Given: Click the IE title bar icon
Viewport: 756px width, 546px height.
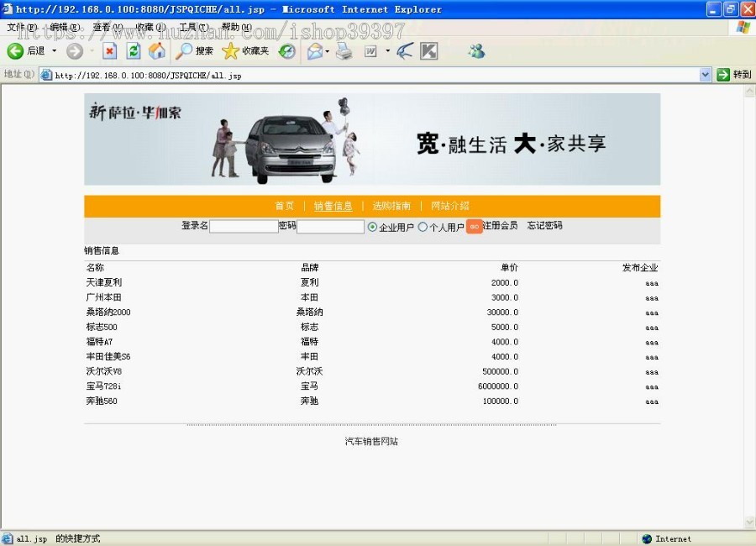Looking at the screenshot, I should (7, 8).
